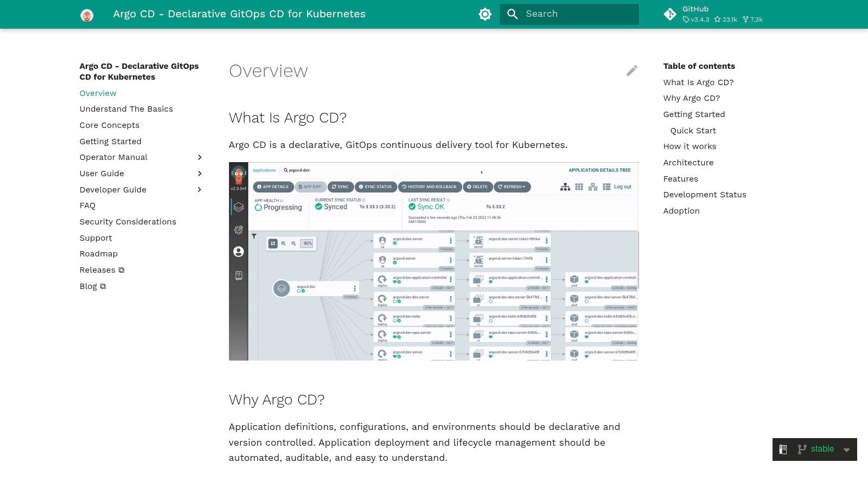Click the branch icon beside stable
This screenshot has width=868, height=488.
click(x=802, y=450)
